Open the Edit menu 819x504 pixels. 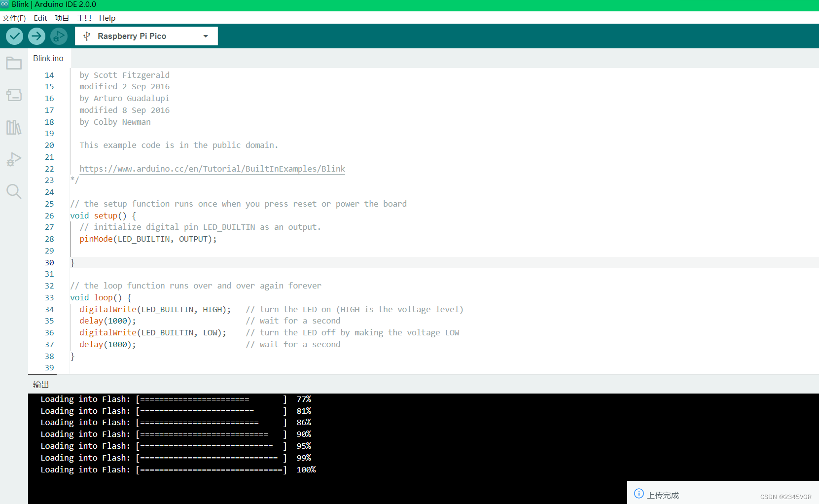[x=40, y=18]
